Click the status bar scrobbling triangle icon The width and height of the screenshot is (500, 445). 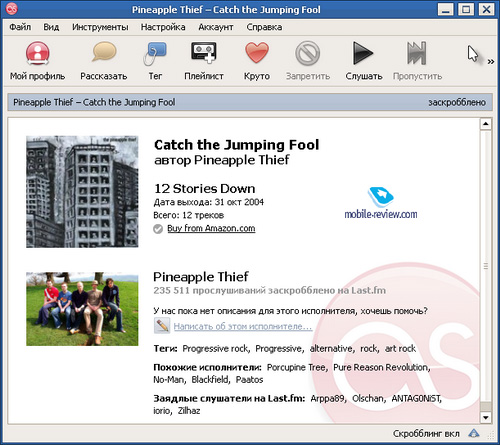coord(474,433)
